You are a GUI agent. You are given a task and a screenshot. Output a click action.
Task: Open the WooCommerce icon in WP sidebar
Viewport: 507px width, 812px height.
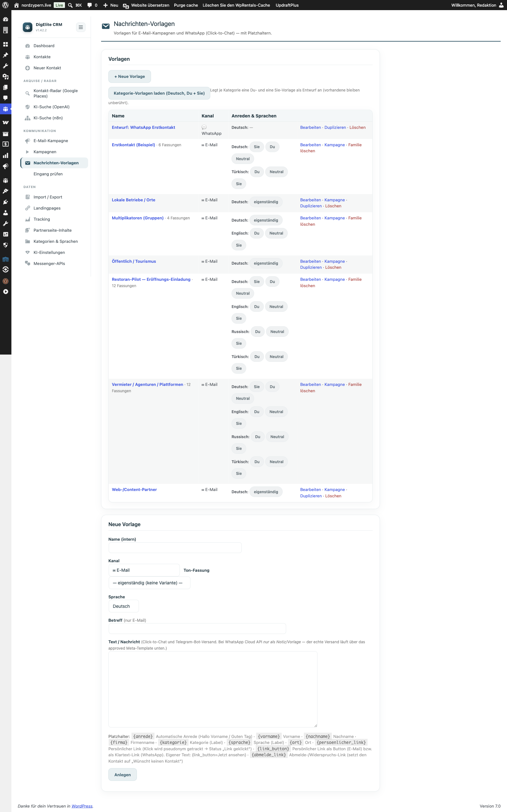click(x=5, y=123)
